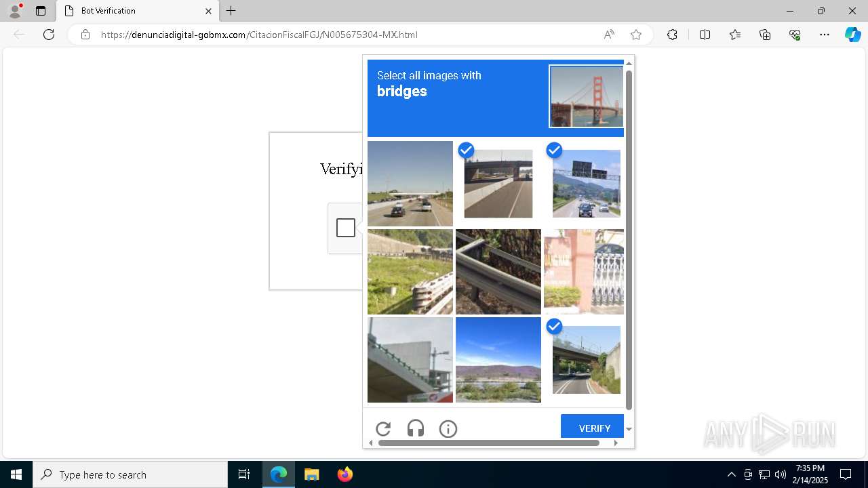Open volume control tray icon
Image resolution: width=868 pixels, height=488 pixels.
click(781, 474)
